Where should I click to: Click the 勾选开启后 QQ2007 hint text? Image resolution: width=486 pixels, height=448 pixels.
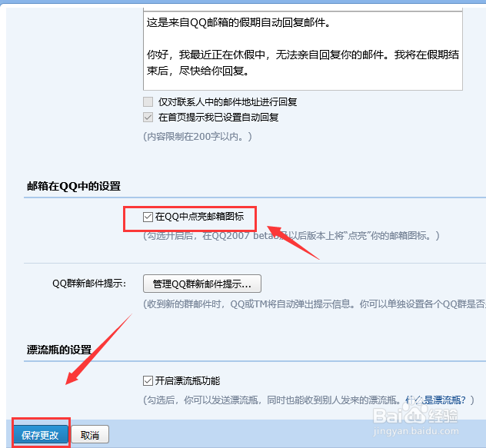[x=291, y=236]
